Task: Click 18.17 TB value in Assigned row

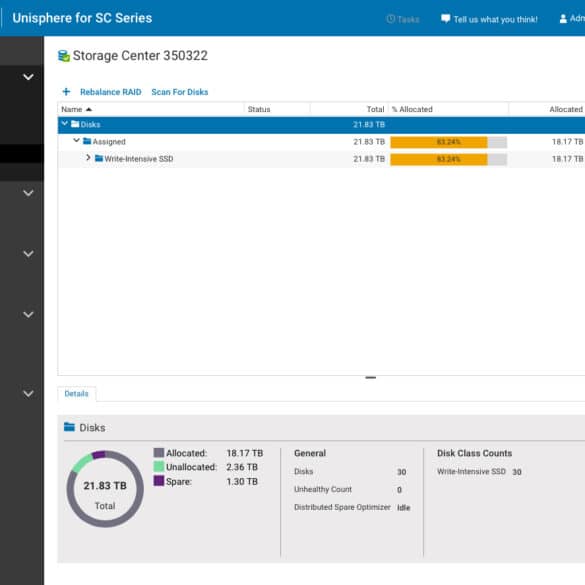Action: pyautogui.click(x=567, y=142)
